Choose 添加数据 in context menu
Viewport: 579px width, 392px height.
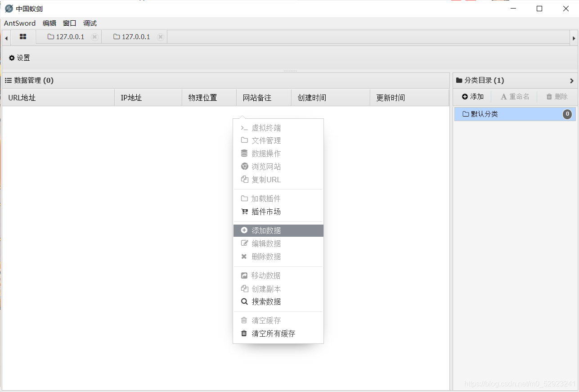[x=278, y=230]
